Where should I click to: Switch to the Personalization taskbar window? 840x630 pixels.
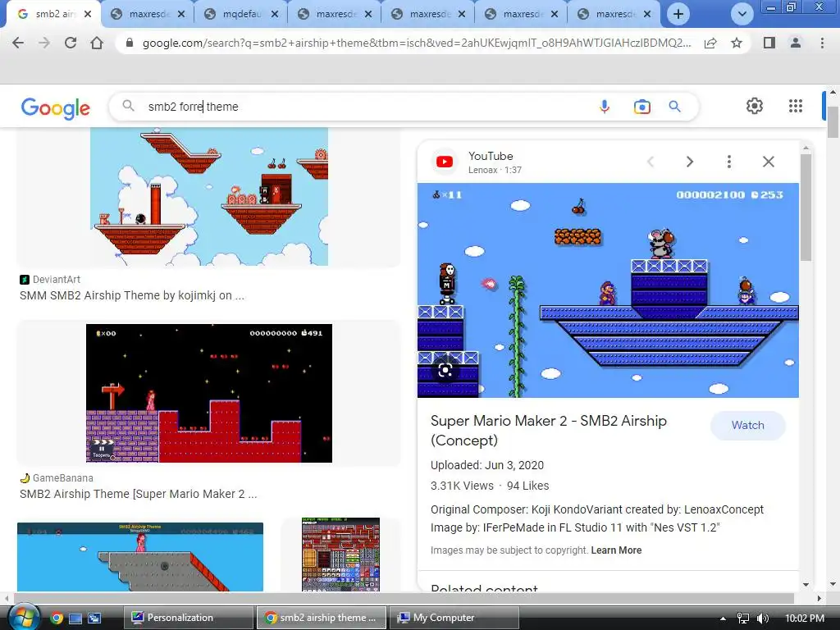point(188,618)
